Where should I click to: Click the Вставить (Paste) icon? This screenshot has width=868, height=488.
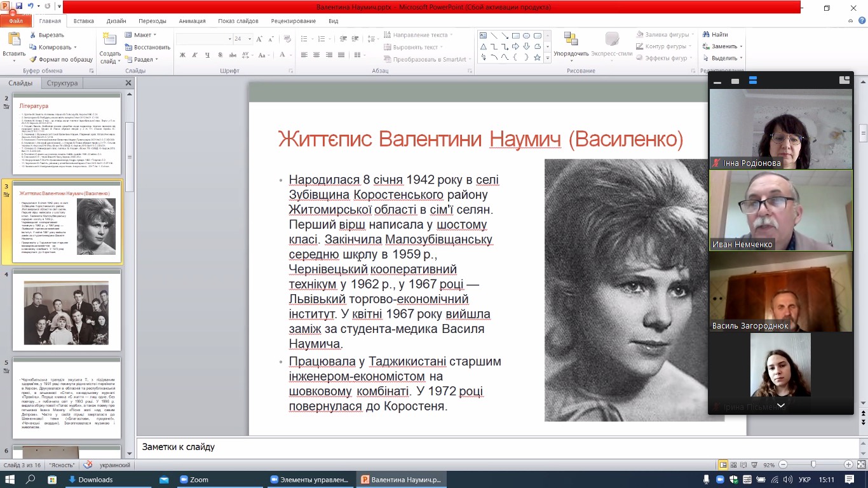coord(14,39)
